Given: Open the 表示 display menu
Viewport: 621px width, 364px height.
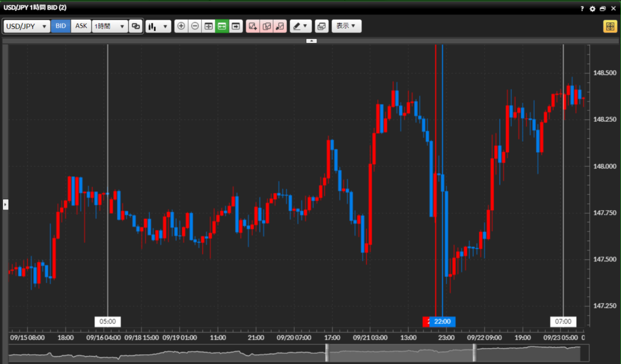Looking at the screenshot, I should point(346,27).
